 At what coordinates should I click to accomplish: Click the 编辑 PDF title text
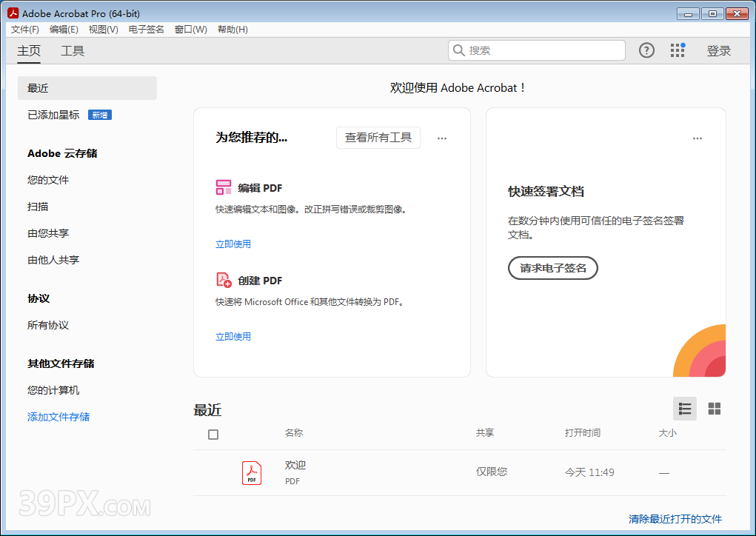click(x=260, y=188)
